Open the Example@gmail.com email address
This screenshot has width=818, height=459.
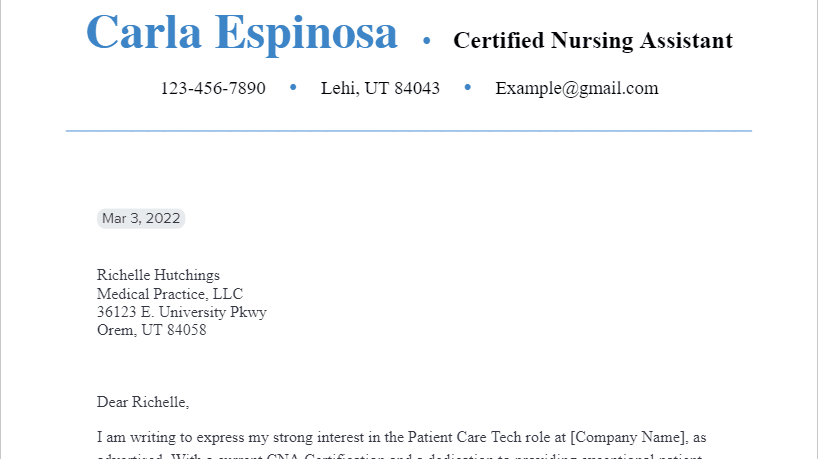pos(576,88)
